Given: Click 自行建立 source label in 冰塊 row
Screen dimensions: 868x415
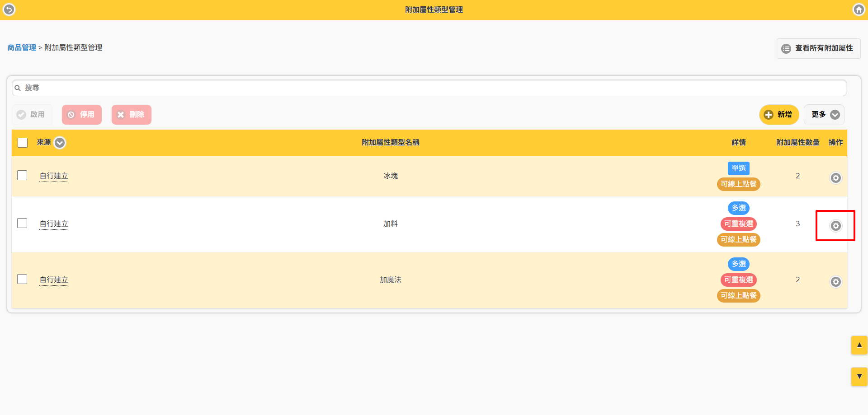Looking at the screenshot, I should [54, 176].
